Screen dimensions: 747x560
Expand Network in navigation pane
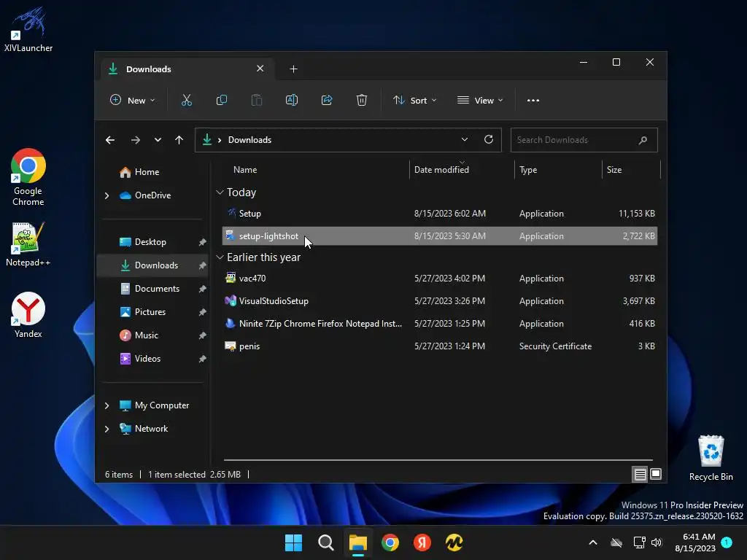[107, 429]
